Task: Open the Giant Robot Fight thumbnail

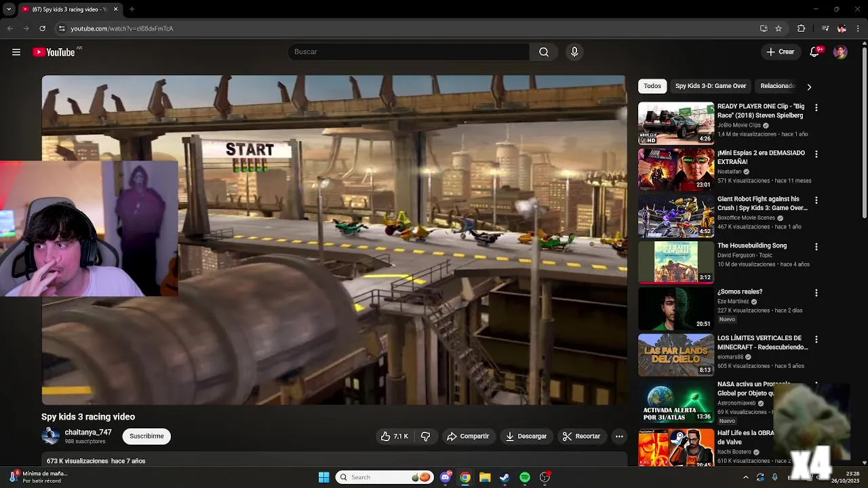Action: [x=676, y=216]
